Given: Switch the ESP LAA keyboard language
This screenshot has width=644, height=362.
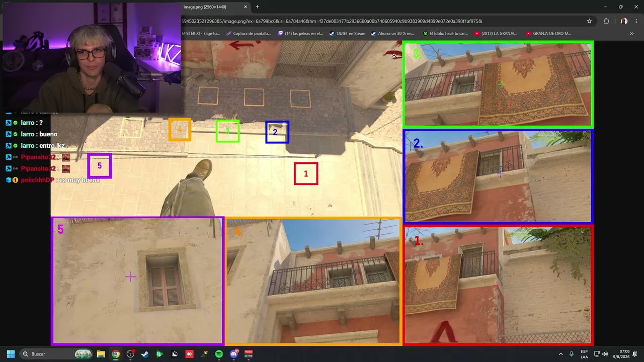Looking at the screenshot, I should (584, 354).
